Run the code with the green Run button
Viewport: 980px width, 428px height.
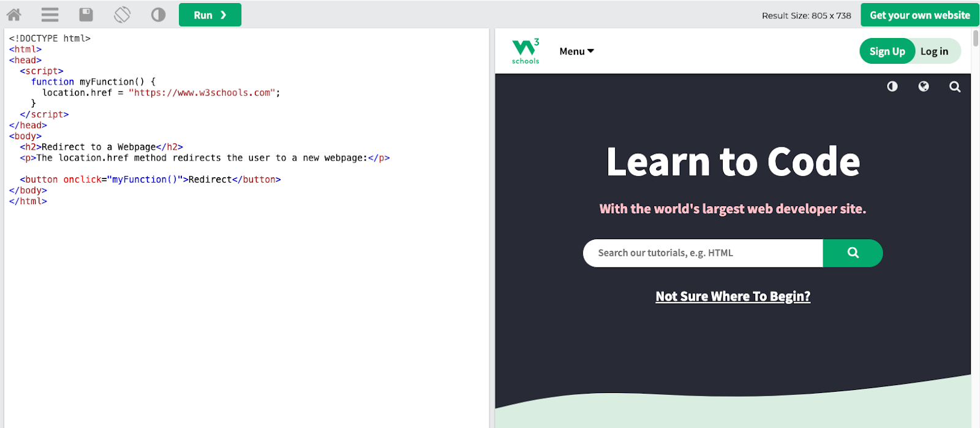(210, 15)
